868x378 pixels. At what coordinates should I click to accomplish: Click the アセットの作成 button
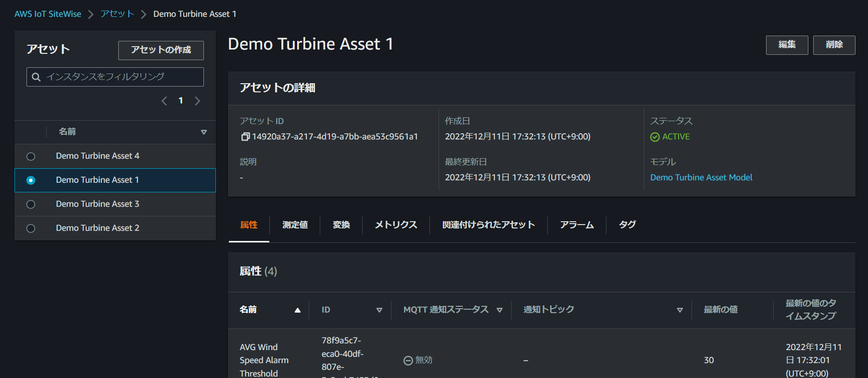tap(161, 50)
